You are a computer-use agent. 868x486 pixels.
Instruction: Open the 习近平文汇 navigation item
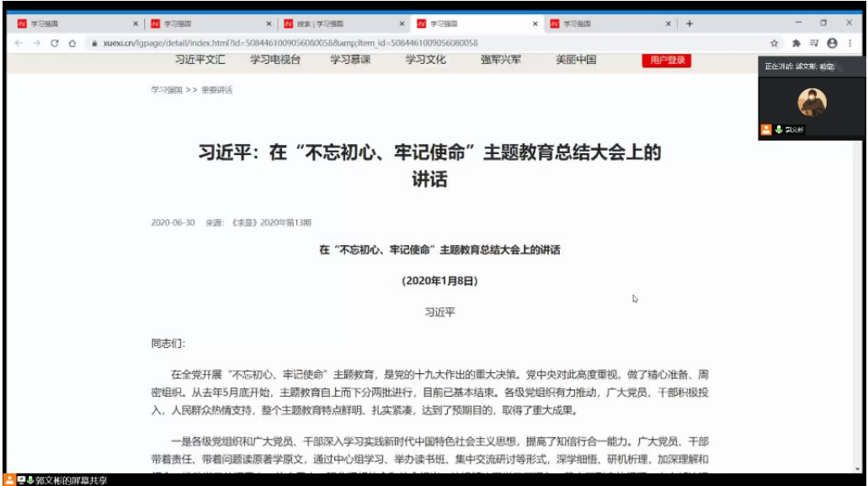pyautogui.click(x=200, y=60)
